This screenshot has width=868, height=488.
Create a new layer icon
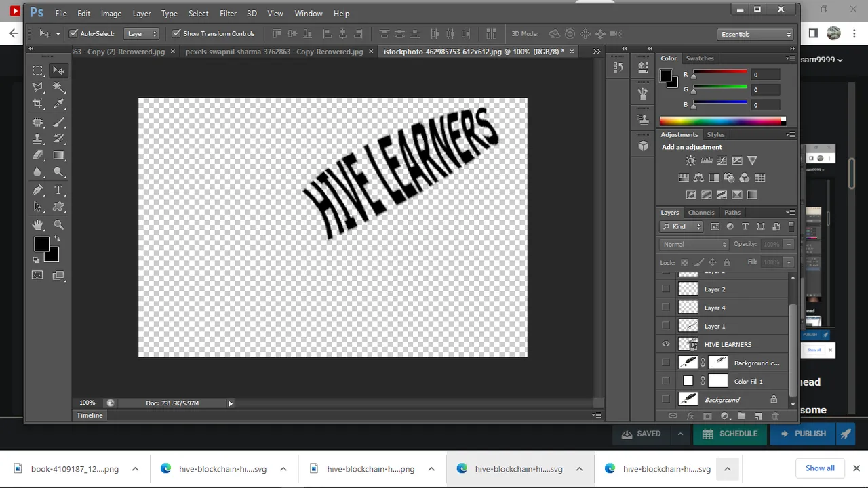[758, 416]
